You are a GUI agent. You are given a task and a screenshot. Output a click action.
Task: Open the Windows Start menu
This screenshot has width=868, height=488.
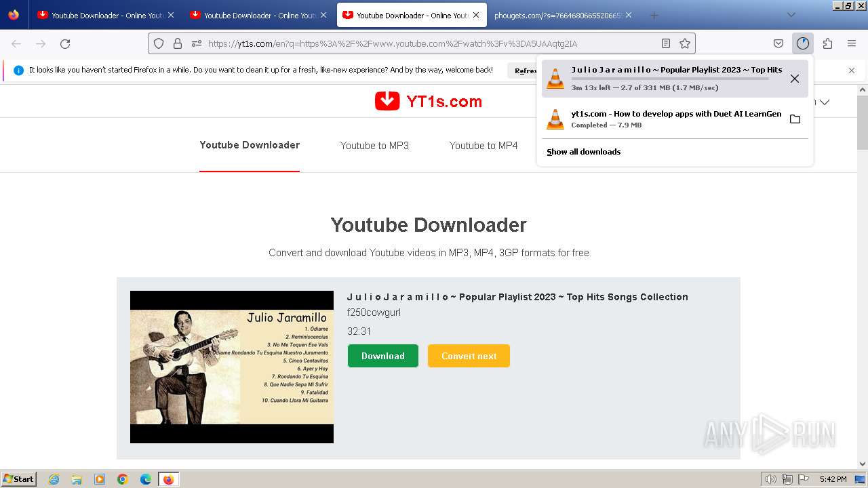pyautogui.click(x=19, y=479)
